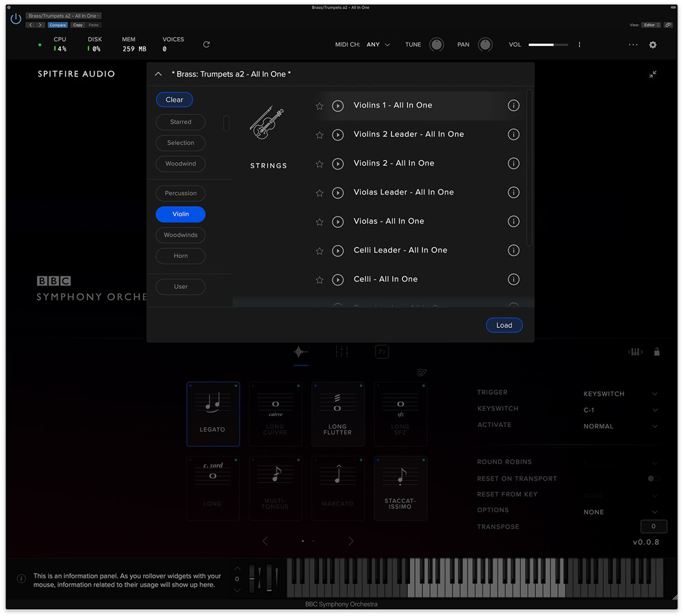Select Violins 2 - All In One preset

pyautogui.click(x=394, y=164)
